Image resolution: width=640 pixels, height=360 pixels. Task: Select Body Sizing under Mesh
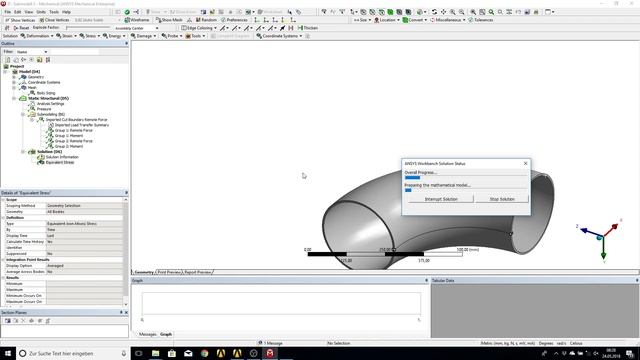click(46, 93)
